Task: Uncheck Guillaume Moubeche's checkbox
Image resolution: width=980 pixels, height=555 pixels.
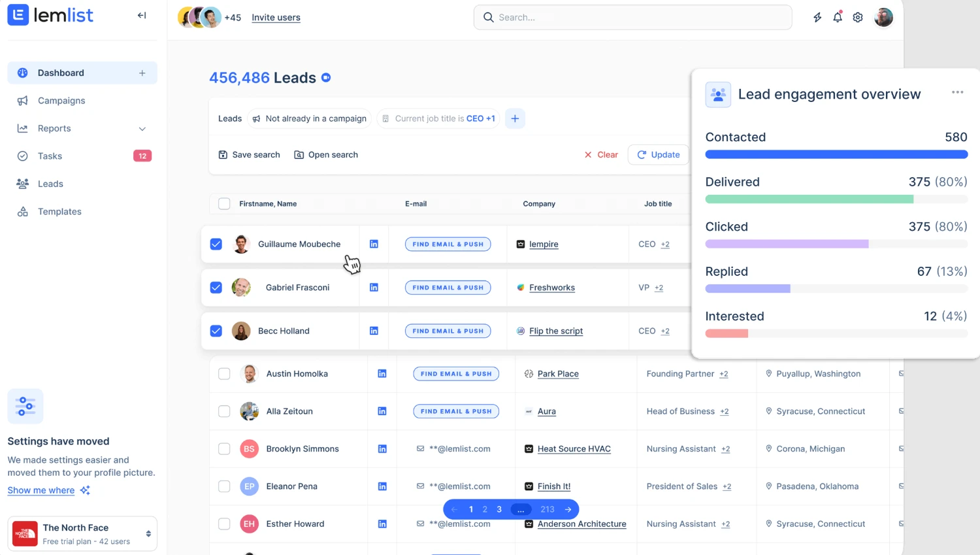Action: (x=216, y=244)
